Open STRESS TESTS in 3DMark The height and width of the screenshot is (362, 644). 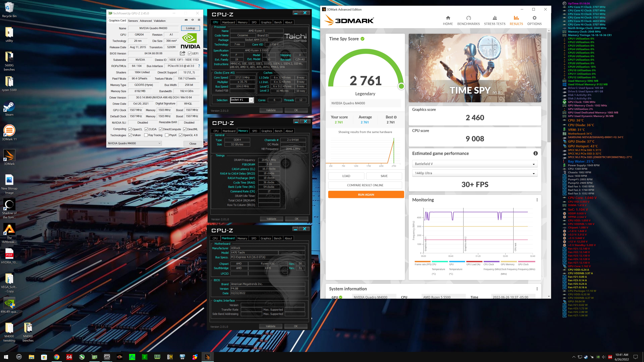click(x=495, y=20)
